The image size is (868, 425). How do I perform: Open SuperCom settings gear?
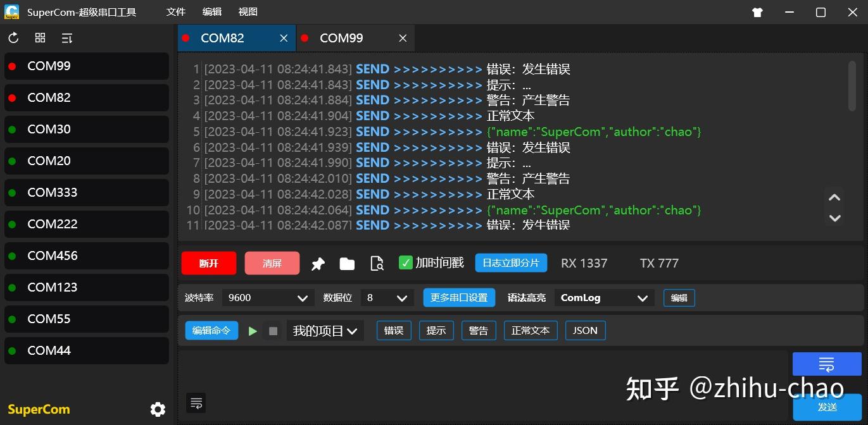pyautogui.click(x=157, y=409)
